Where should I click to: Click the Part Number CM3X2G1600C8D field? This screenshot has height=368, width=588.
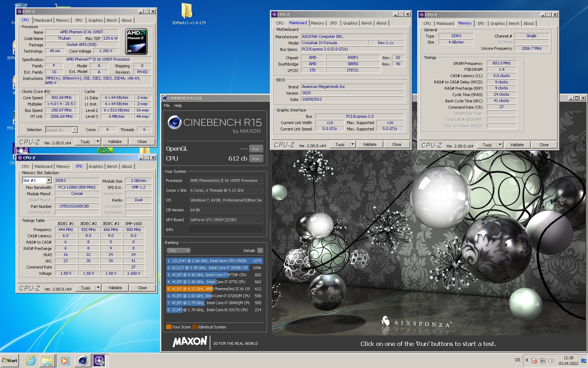(x=77, y=206)
